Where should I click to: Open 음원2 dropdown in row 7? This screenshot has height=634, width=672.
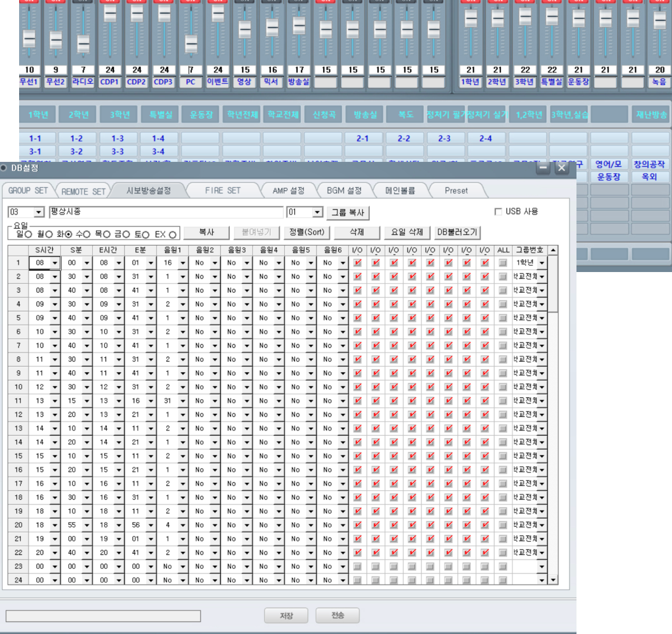point(215,346)
